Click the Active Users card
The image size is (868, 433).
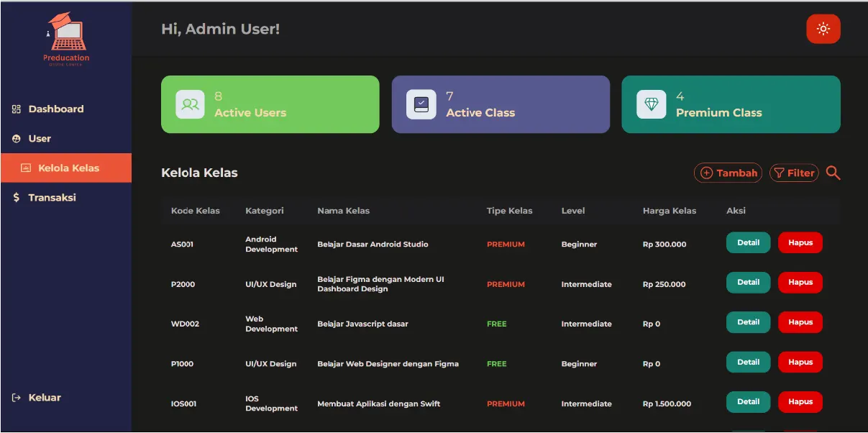270,104
